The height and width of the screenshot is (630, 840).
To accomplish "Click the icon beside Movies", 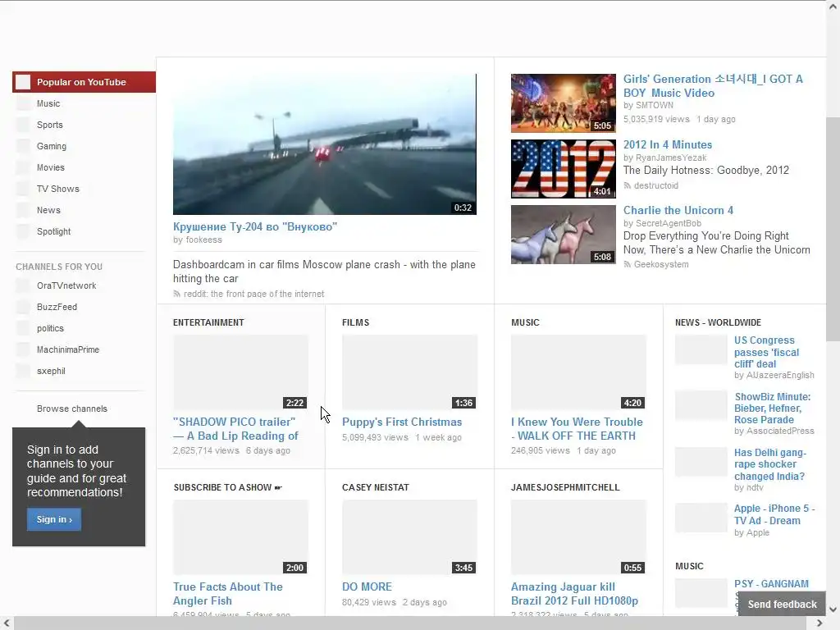I will [x=23, y=167].
